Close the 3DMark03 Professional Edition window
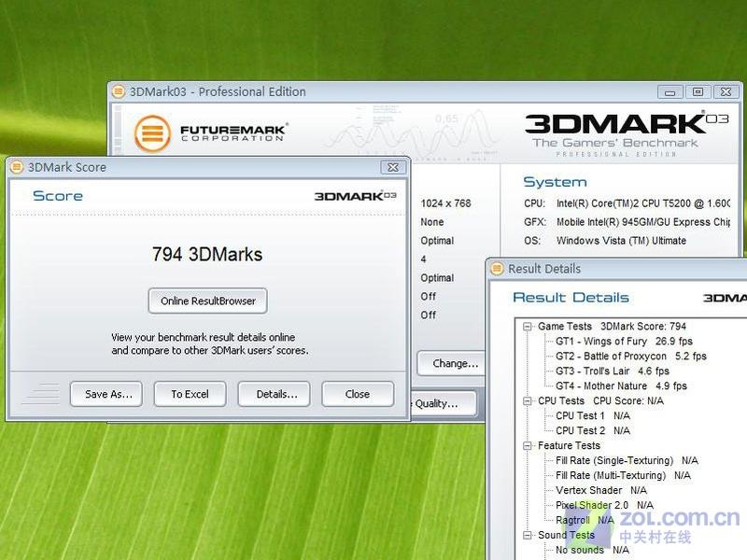This screenshot has height=560, width=747. click(x=726, y=91)
